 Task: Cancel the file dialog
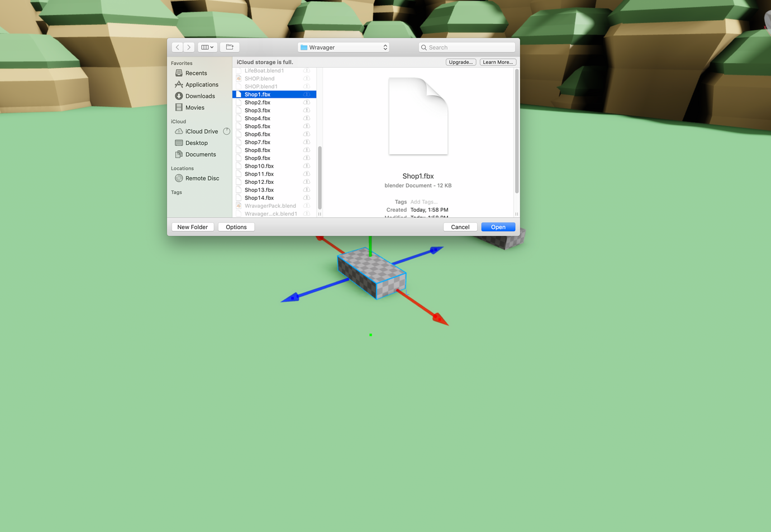[460, 227]
